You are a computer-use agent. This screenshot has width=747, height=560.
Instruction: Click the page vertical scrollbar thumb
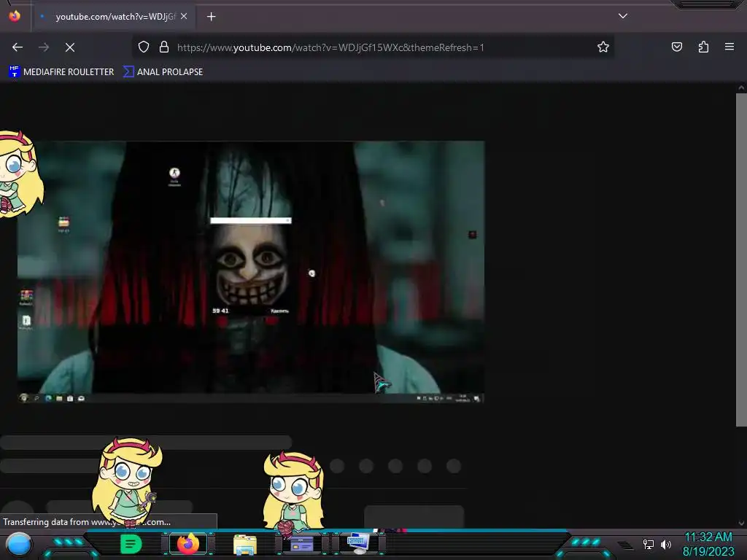[x=741, y=260]
